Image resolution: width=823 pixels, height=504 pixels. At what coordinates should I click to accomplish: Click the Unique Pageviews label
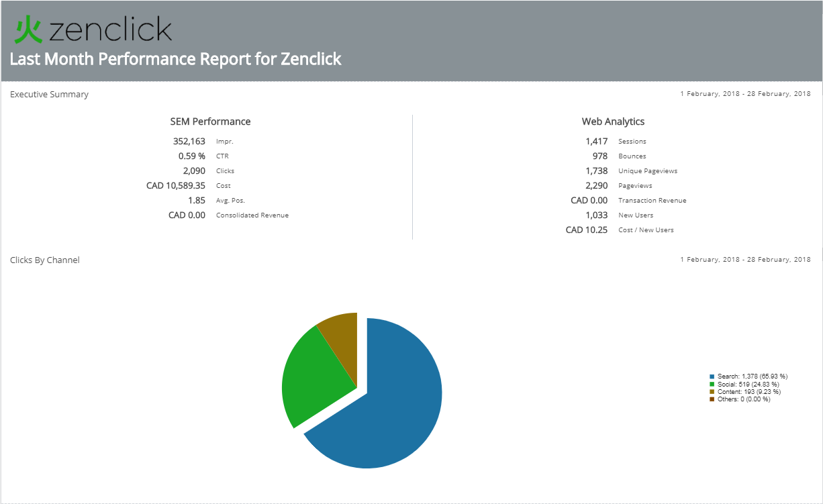(x=648, y=171)
